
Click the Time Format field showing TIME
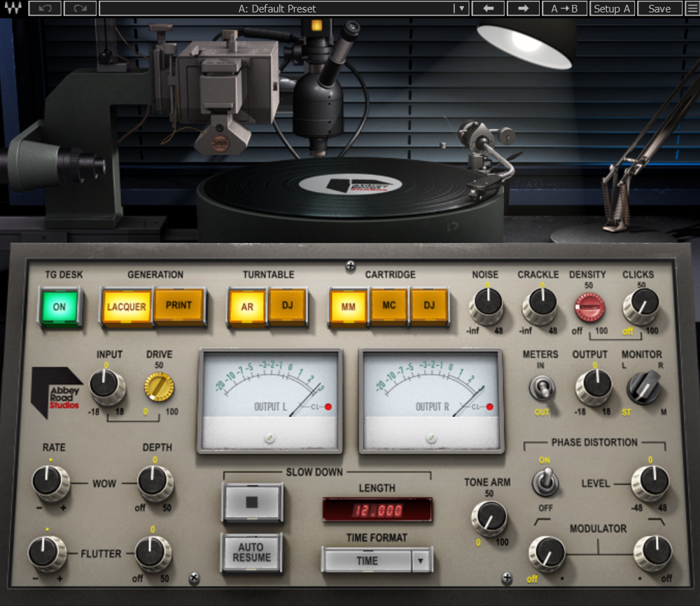pyautogui.click(x=367, y=561)
